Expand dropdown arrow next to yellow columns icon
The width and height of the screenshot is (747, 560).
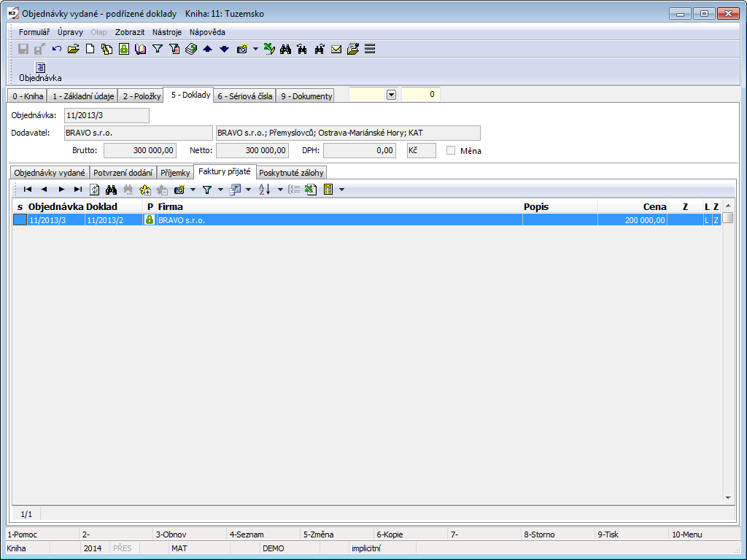click(x=341, y=190)
